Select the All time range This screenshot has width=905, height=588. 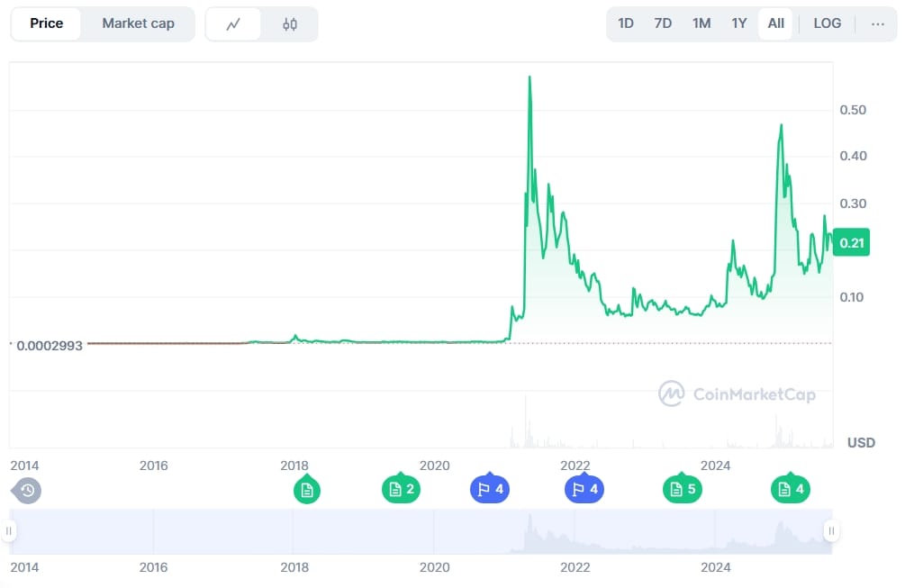(775, 23)
